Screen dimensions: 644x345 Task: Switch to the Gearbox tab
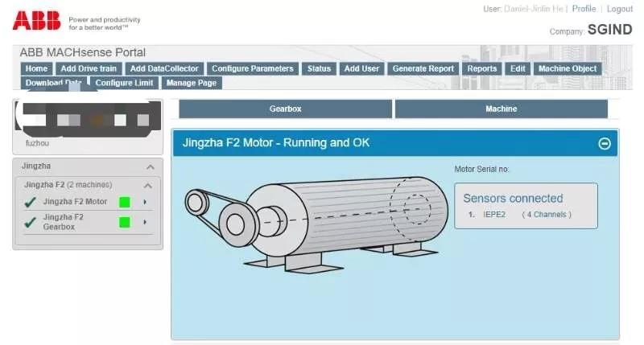(285, 109)
